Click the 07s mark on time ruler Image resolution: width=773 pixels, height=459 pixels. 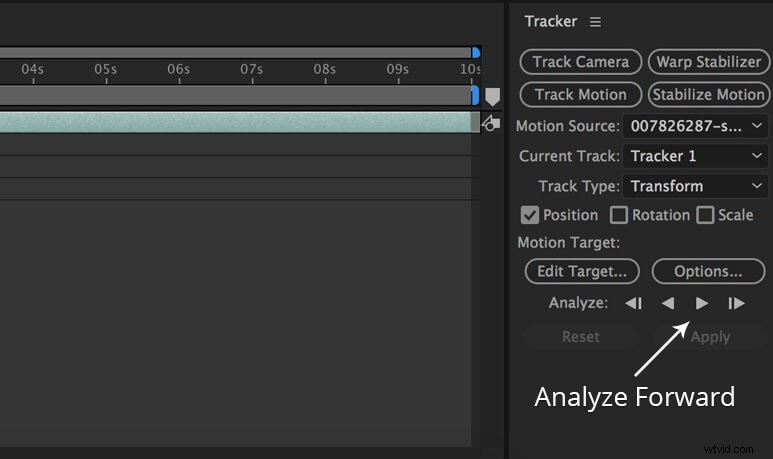pyautogui.click(x=251, y=70)
